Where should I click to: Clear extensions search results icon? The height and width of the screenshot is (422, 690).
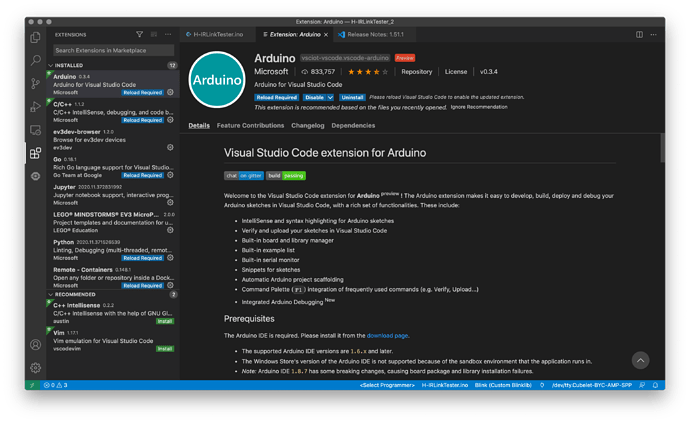click(154, 34)
